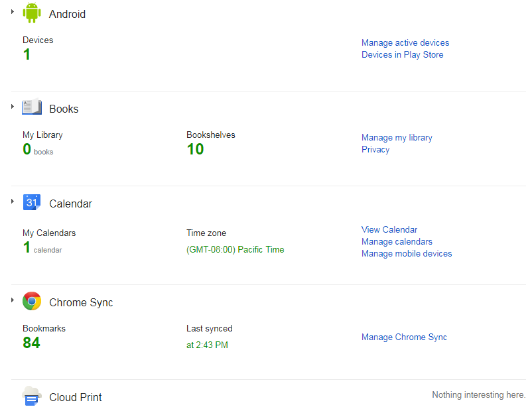Expand the Android section arrow
This screenshot has height=413, width=532.
pos(13,12)
